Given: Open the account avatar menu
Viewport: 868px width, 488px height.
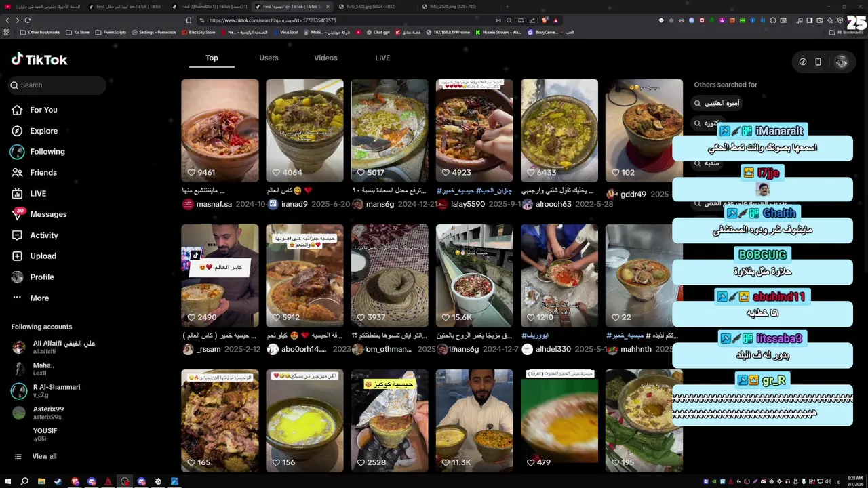Looking at the screenshot, I should click(841, 62).
